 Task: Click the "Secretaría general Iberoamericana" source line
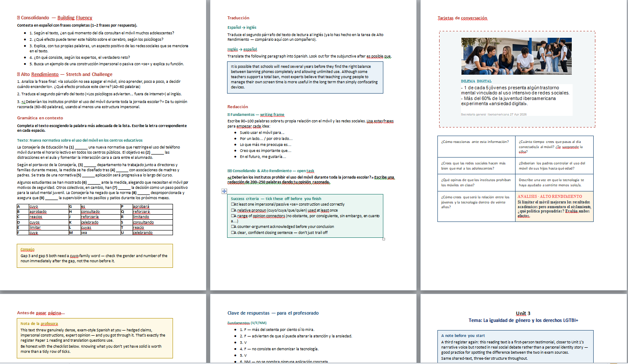coord(494,115)
